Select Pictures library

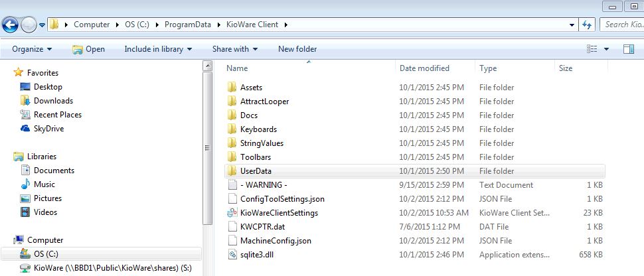[48, 198]
